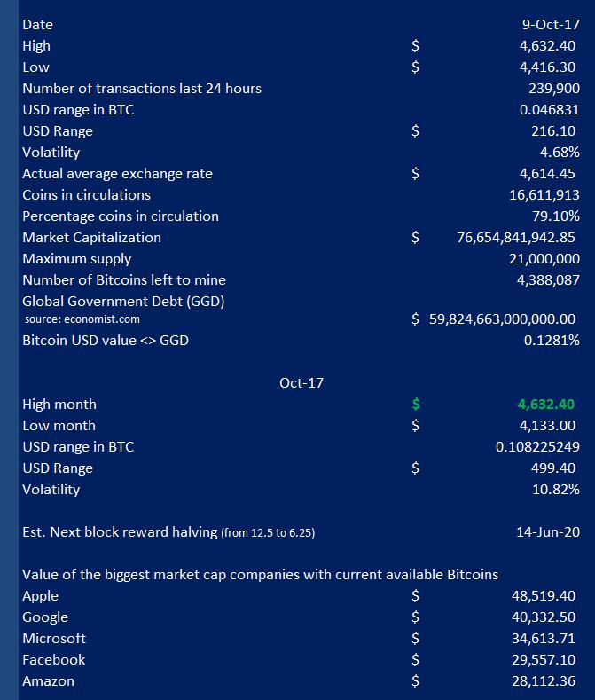The image size is (595, 700).
Task: Select coins in circulation value 16,611,913
Action: tap(544, 195)
